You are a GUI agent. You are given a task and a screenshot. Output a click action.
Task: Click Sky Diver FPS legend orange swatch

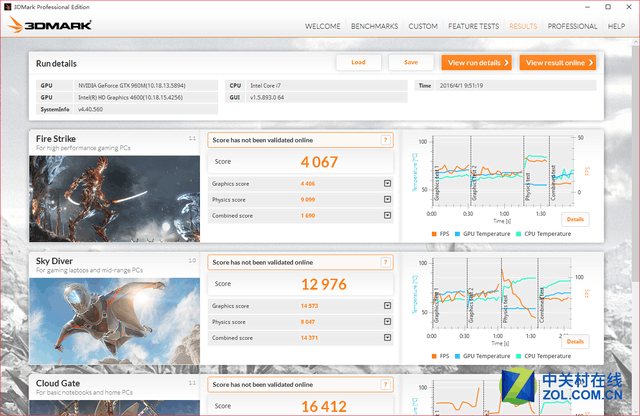tap(434, 356)
